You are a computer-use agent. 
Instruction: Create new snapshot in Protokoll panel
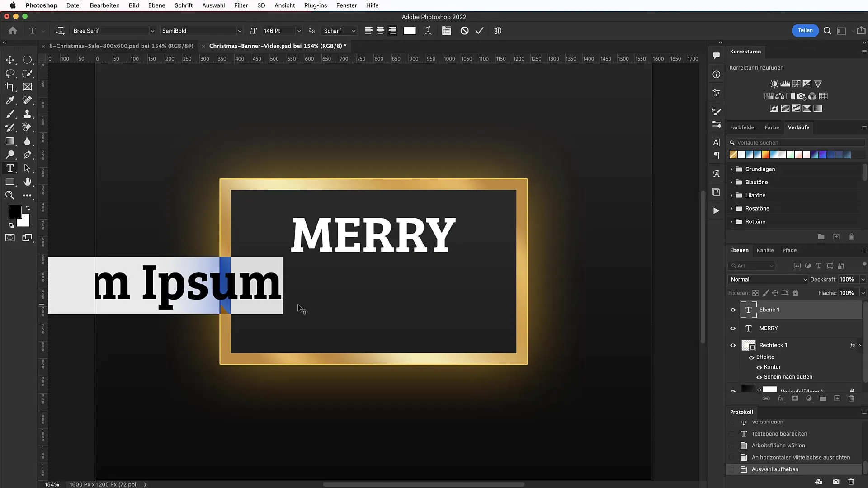[836, 482]
